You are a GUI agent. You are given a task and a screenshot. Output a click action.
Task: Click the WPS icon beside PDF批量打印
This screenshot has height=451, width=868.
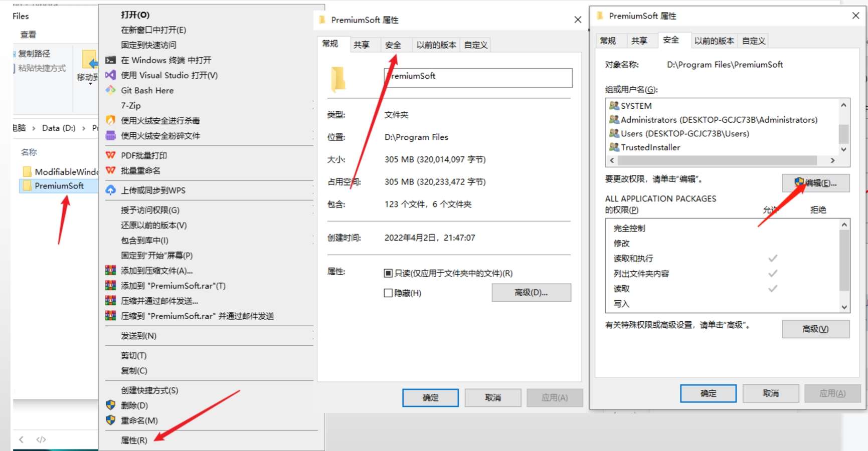(x=110, y=155)
